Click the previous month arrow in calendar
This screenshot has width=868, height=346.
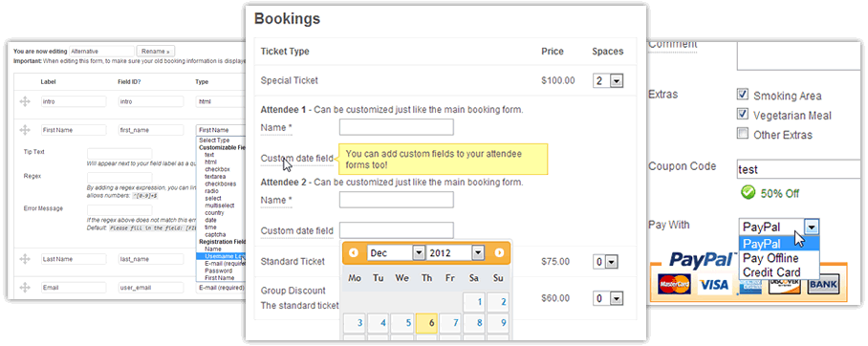click(x=354, y=253)
